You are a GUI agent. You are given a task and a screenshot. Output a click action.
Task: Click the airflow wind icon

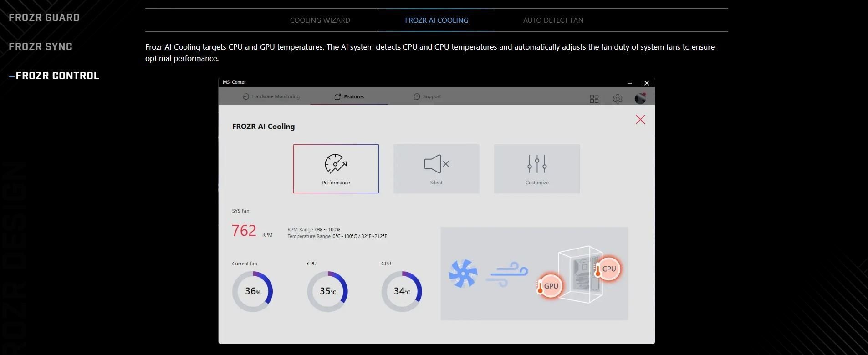[x=507, y=274]
